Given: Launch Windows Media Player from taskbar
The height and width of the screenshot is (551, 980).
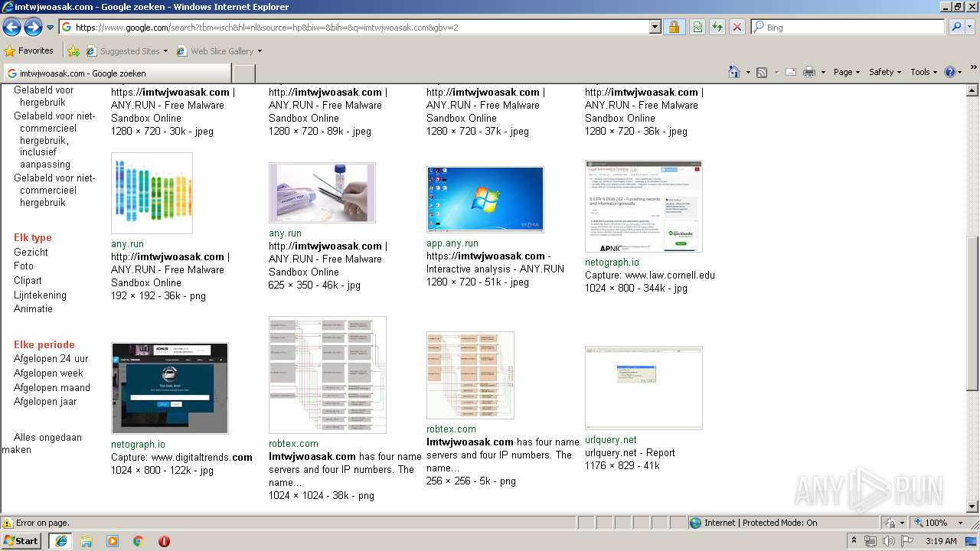Looking at the screenshot, I should tap(113, 541).
